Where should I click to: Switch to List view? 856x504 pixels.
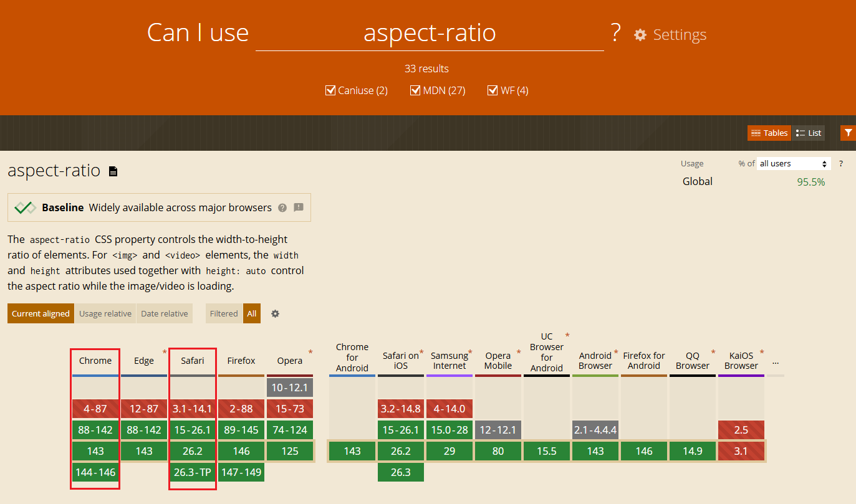pyautogui.click(x=809, y=133)
